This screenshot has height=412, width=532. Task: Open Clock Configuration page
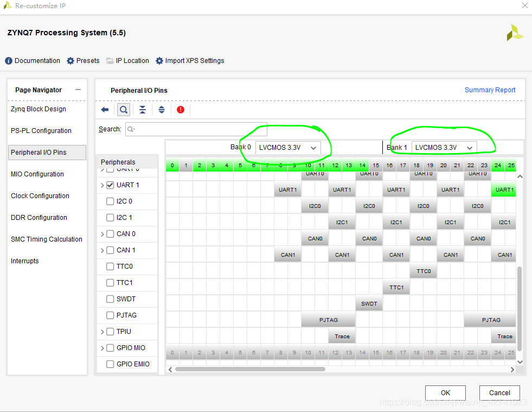pos(40,196)
